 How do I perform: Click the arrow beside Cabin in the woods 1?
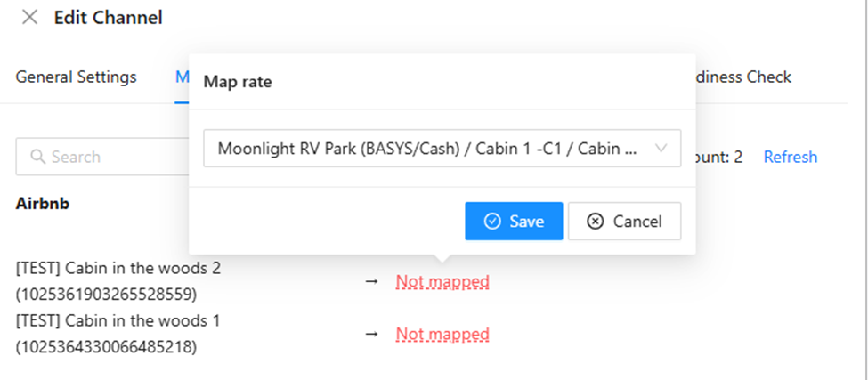pos(372,334)
